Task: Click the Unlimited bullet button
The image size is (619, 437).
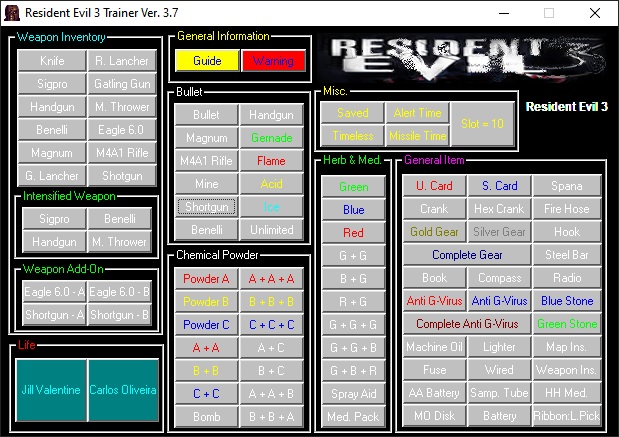Action: click(x=272, y=230)
